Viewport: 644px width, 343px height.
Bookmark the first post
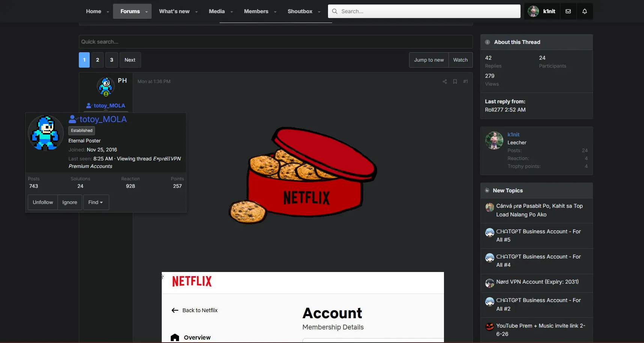[x=455, y=82]
